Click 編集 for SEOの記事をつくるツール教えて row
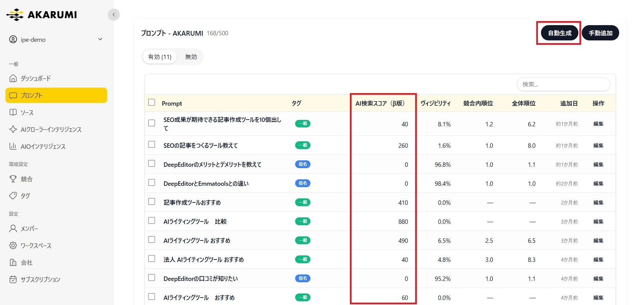The width and height of the screenshot is (644, 305). click(x=598, y=145)
